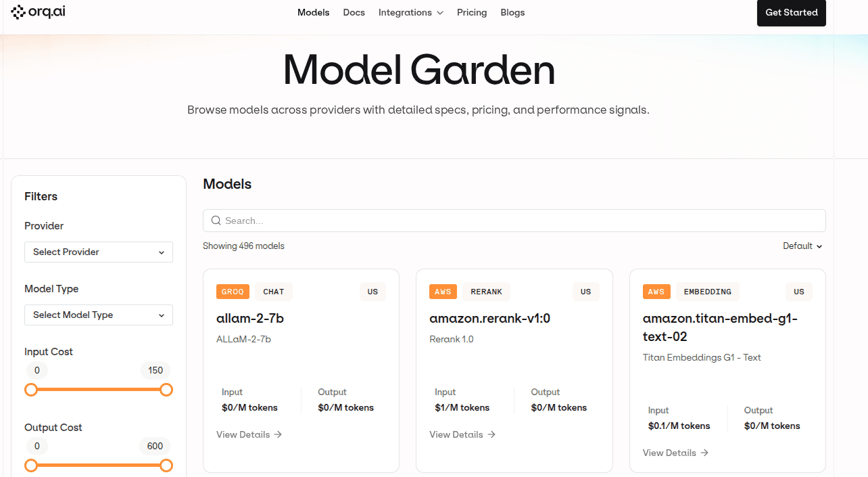Image resolution: width=868 pixels, height=477 pixels.
Task: Click the 'Rerank 1.0' description text
Action: click(x=452, y=339)
